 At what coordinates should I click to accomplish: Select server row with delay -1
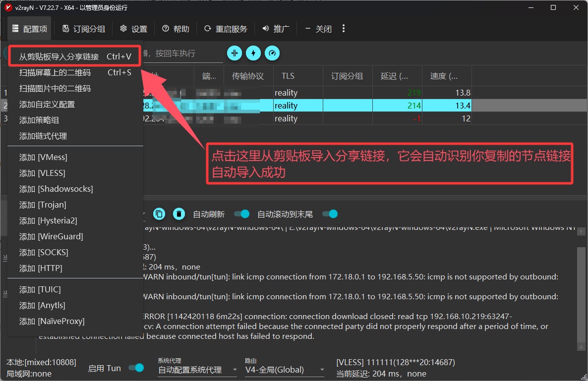click(x=307, y=118)
